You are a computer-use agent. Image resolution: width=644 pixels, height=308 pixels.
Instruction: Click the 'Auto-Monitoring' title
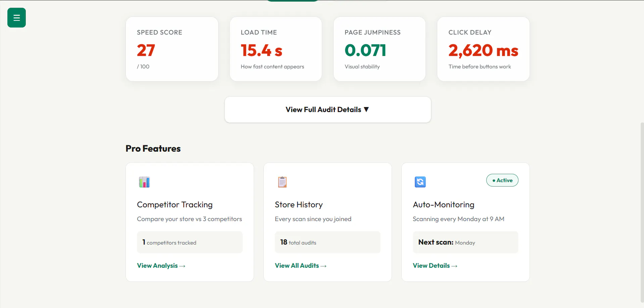pos(444,205)
